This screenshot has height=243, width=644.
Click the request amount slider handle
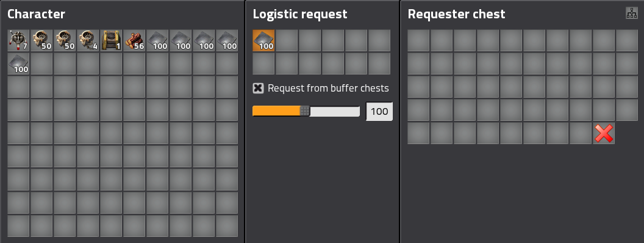pos(305,111)
